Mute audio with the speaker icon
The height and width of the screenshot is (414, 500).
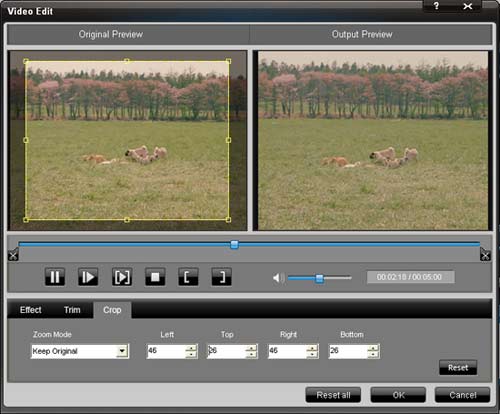tap(278, 278)
